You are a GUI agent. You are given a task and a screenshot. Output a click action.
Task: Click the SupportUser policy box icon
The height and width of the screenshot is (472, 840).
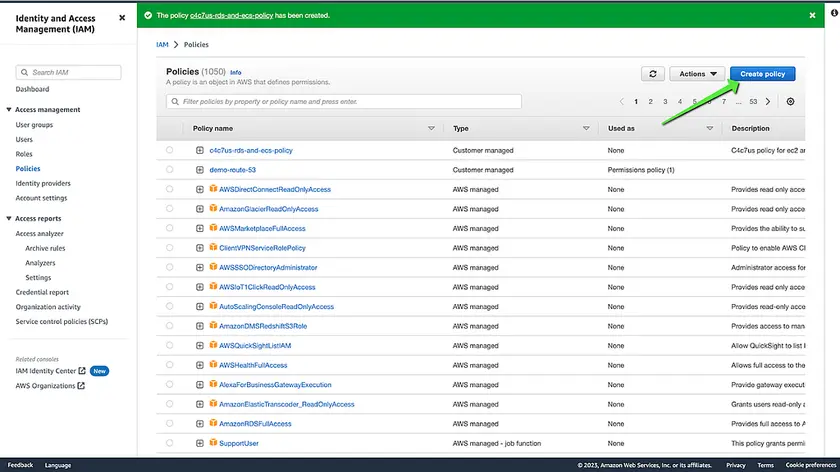pos(213,443)
